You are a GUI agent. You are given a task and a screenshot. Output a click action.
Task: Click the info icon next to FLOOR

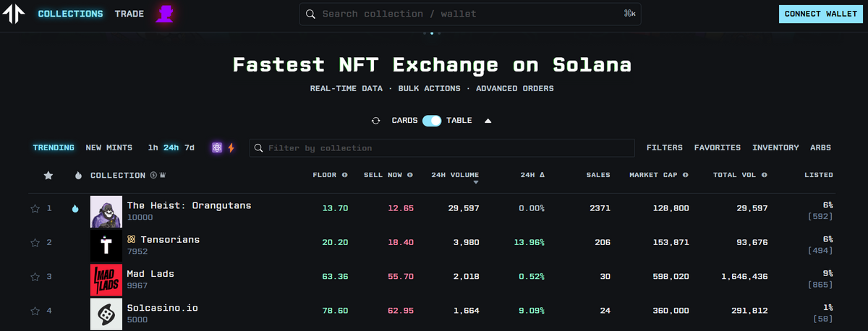tap(344, 175)
